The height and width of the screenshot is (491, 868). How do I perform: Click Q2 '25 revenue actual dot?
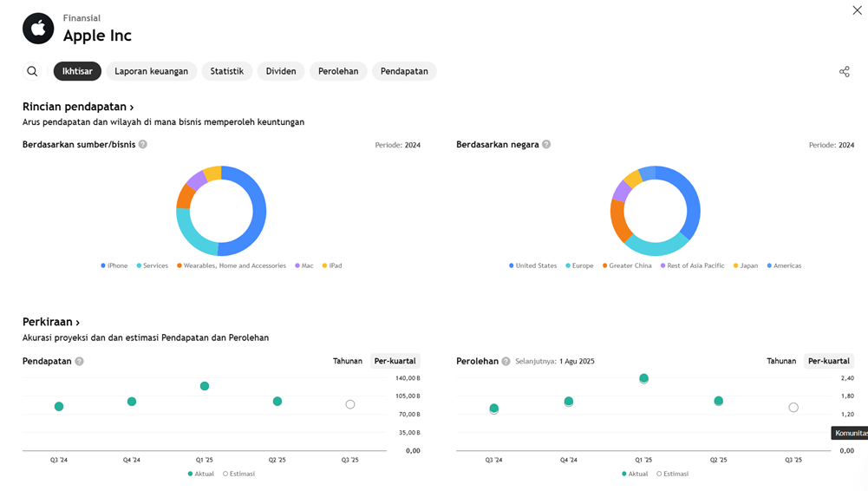pos(277,402)
